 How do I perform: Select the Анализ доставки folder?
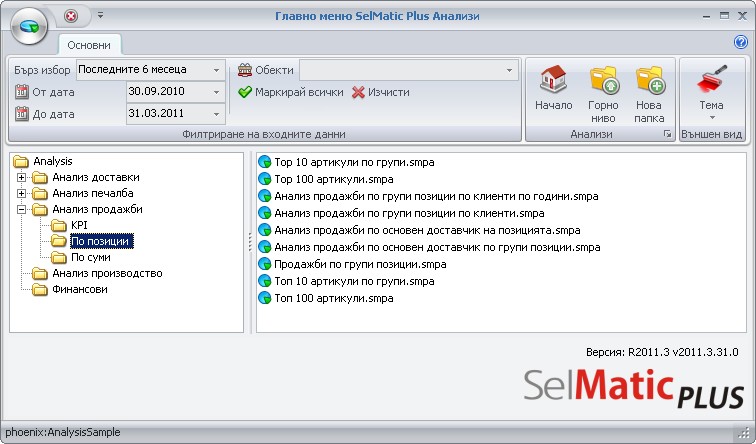[x=95, y=177]
